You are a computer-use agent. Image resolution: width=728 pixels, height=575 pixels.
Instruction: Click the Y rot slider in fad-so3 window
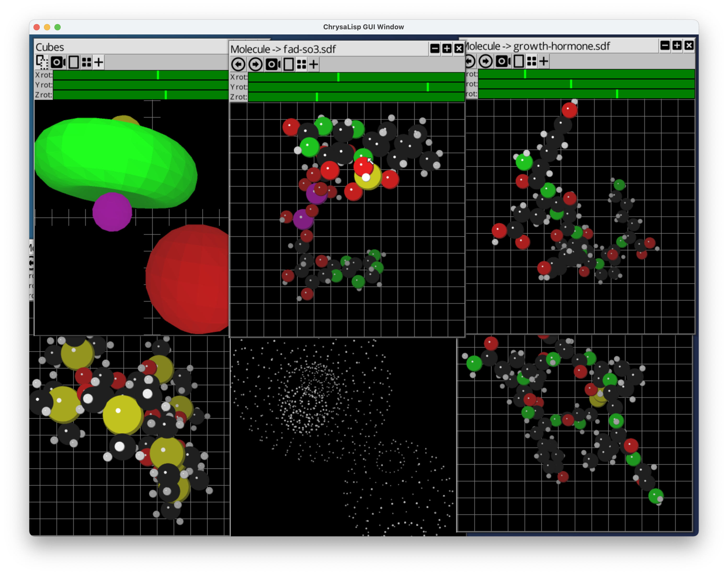[x=356, y=87]
